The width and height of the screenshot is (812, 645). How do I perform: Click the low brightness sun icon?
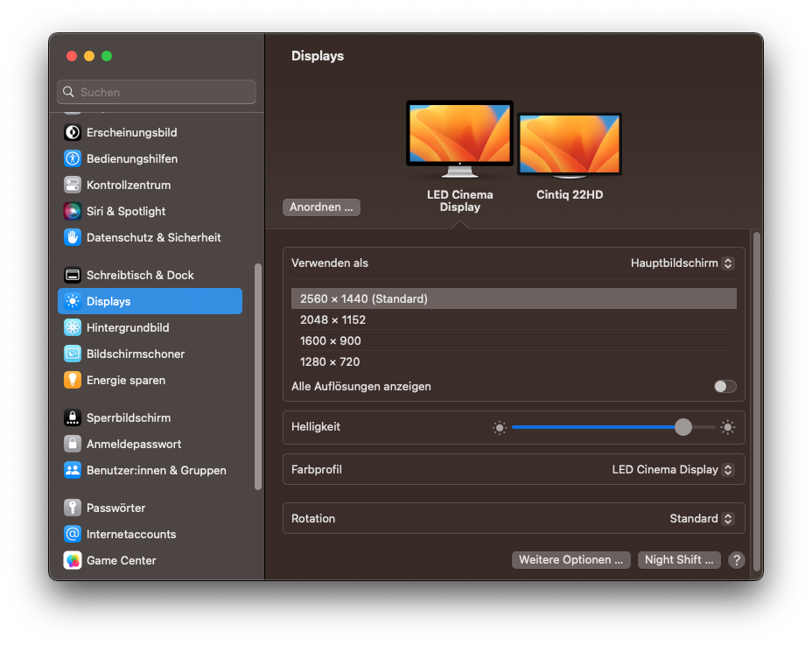pos(500,428)
